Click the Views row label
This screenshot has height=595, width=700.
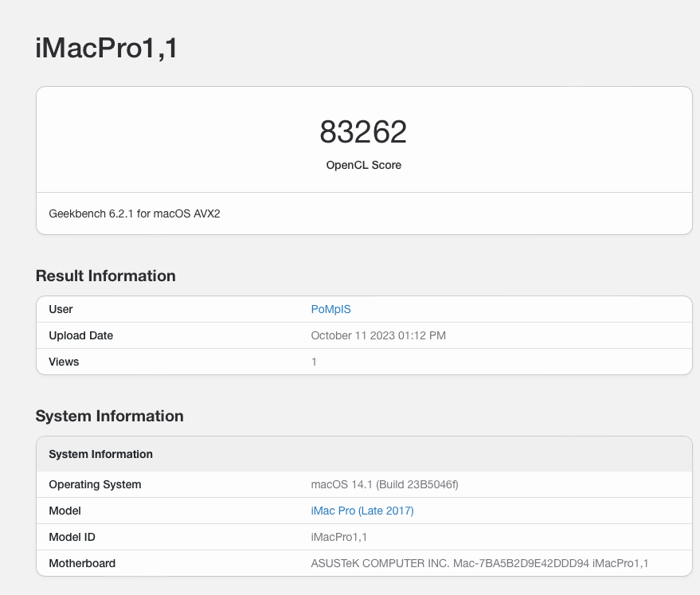[x=64, y=362]
